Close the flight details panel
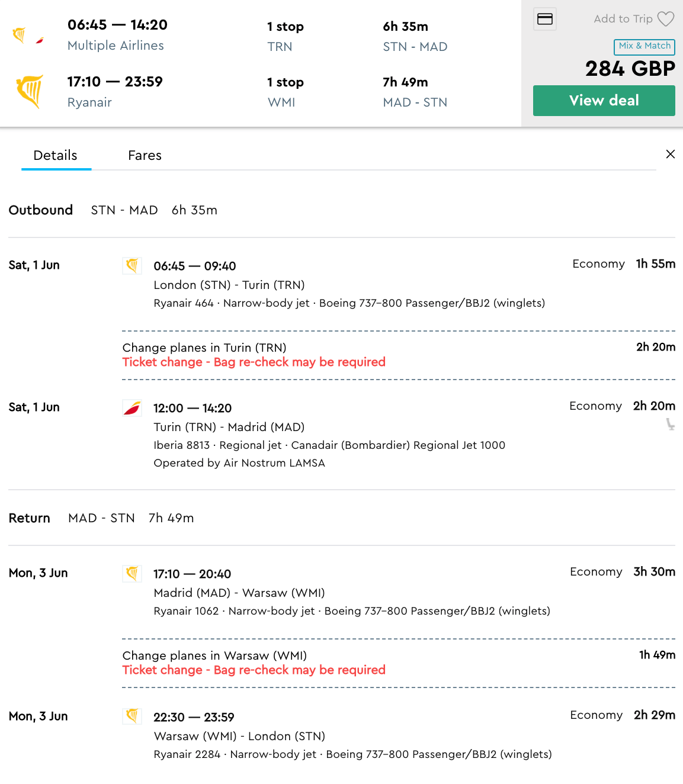 [671, 154]
